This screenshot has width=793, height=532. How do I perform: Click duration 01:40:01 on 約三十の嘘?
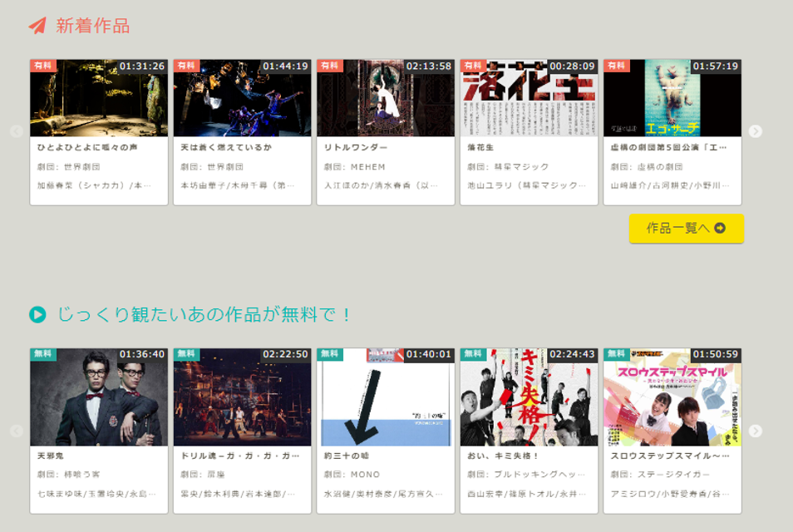tap(428, 354)
